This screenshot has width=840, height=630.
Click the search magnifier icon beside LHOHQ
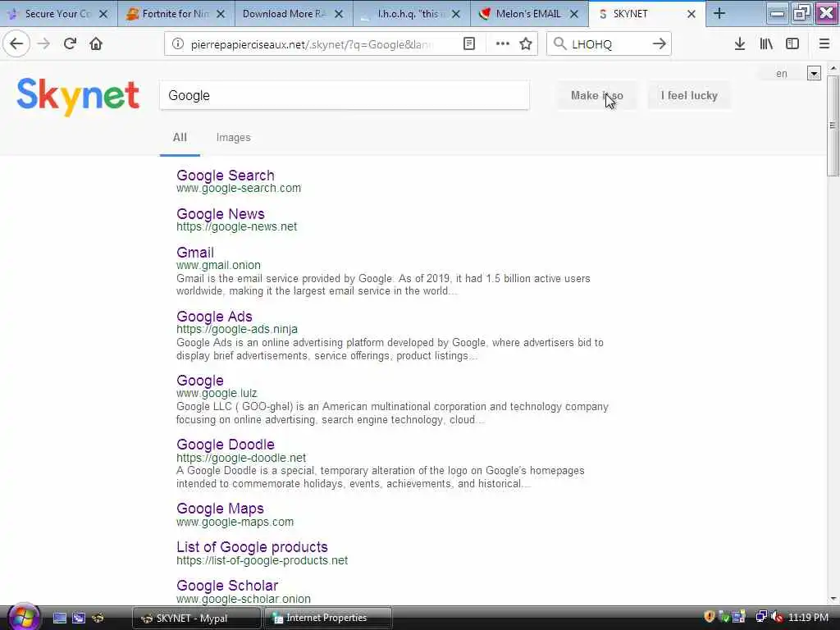coord(559,44)
